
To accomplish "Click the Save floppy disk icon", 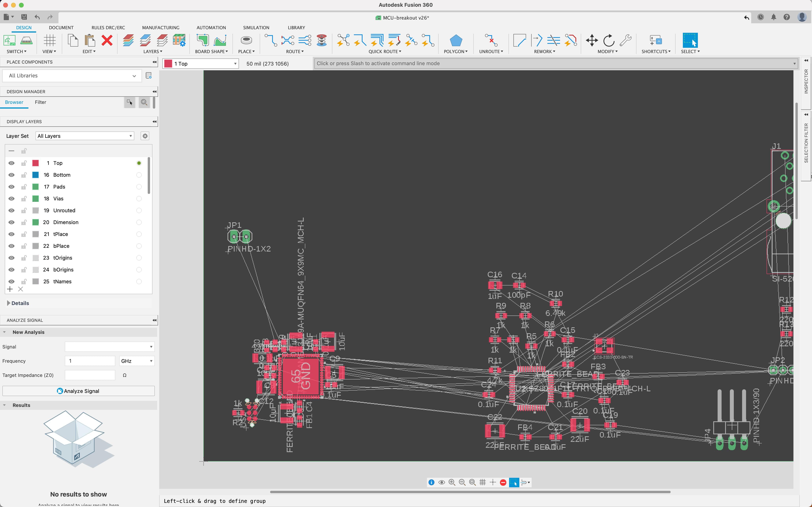I will click(x=24, y=17).
